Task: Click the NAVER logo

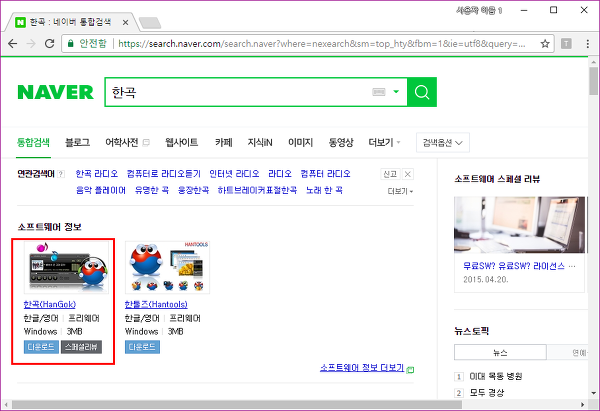Action: [55, 92]
